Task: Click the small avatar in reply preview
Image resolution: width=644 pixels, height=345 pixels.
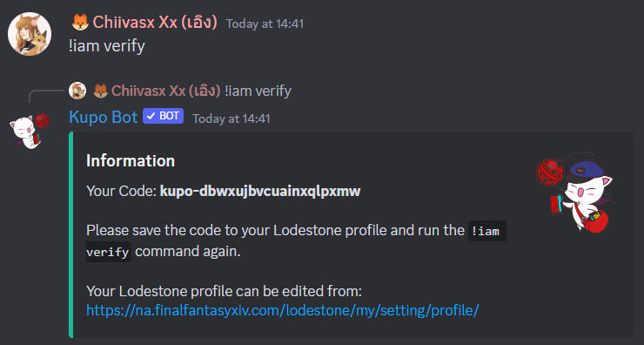Action: coord(77,91)
